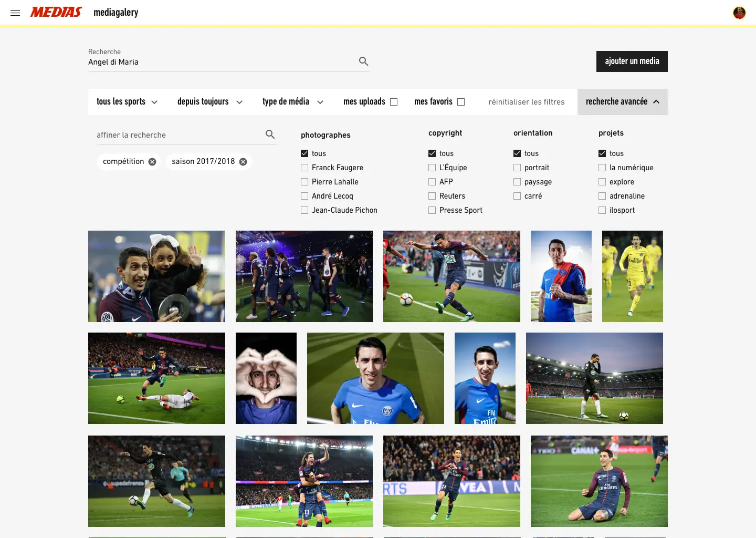The width and height of the screenshot is (756, 538).
Task: Open the hamburger menu
Action: pyautogui.click(x=15, y=13)
